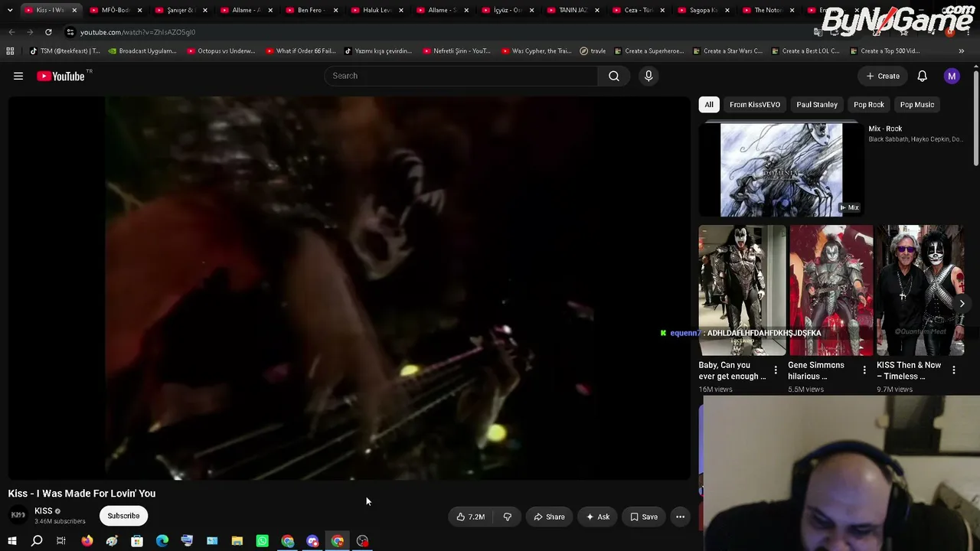Select the Paul Stanley filter chip

817,105
